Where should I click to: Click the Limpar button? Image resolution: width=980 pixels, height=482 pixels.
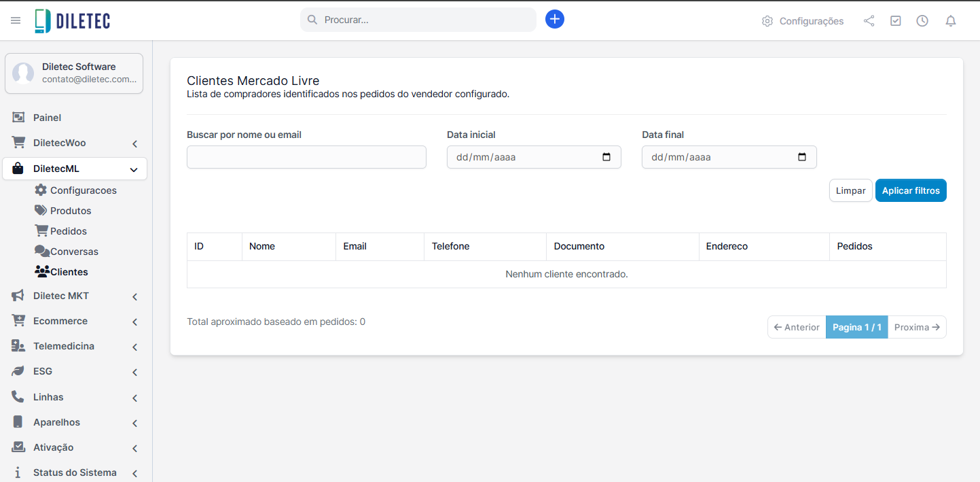(x=850, y=191)
